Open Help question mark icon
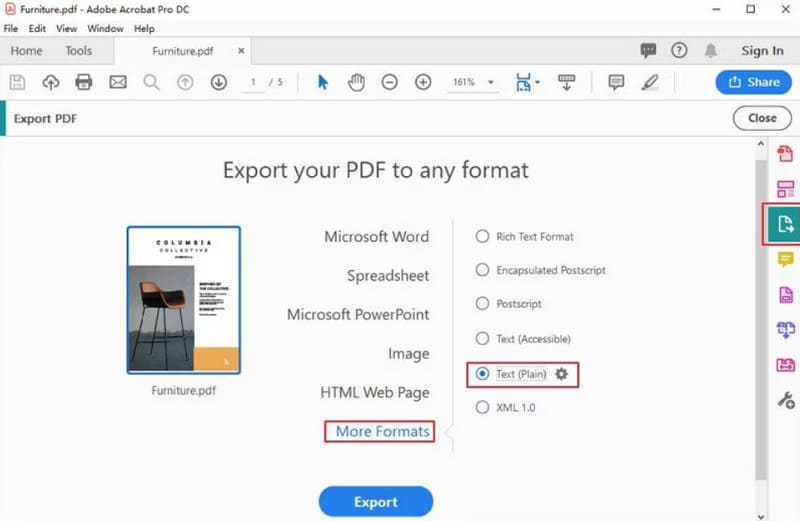800x521 pixels. [x=679, y=51]
